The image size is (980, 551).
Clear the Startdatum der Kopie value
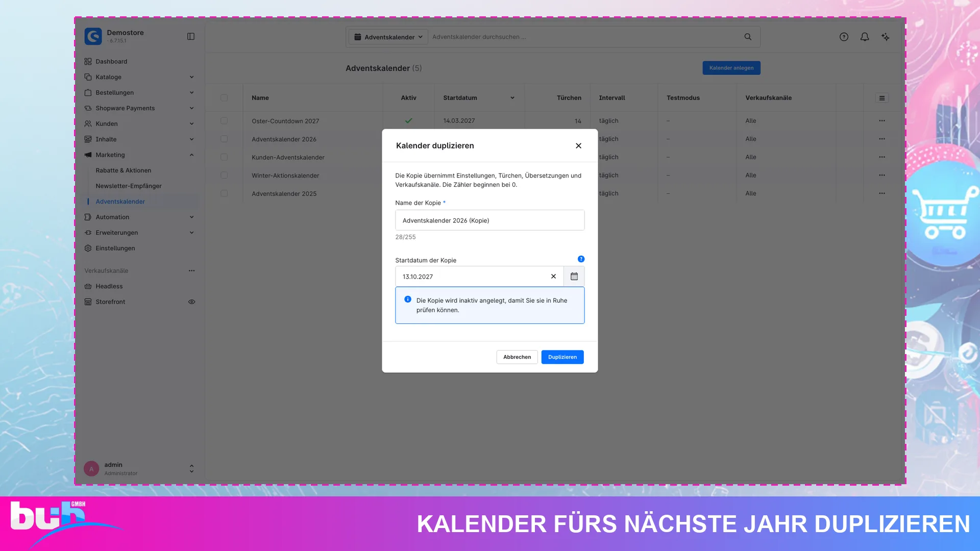[553, 277]
